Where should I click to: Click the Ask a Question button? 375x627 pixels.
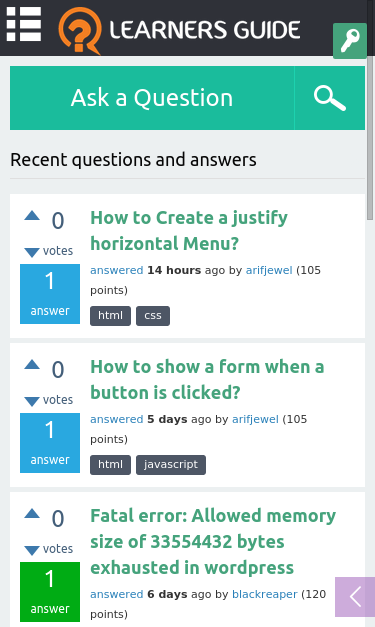(152, 98)
